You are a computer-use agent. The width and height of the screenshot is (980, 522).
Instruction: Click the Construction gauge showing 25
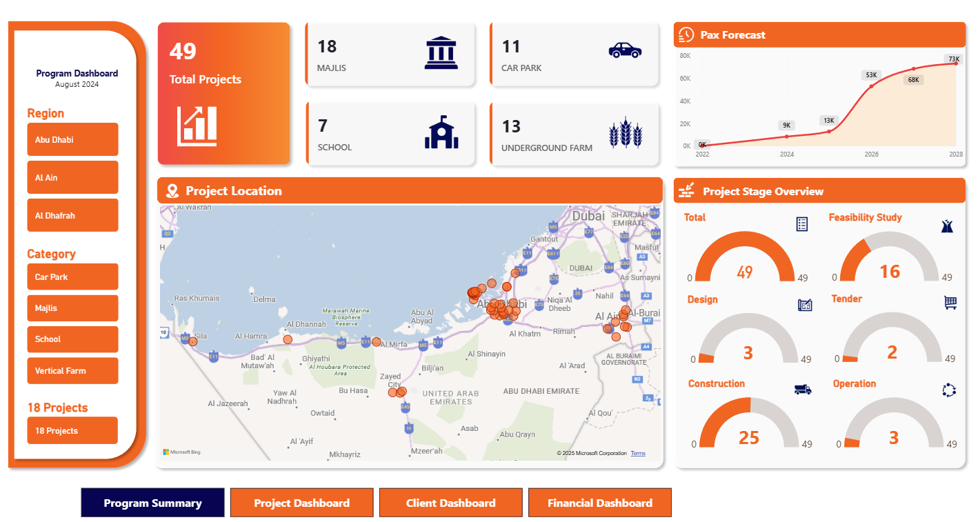coord(750,424)
